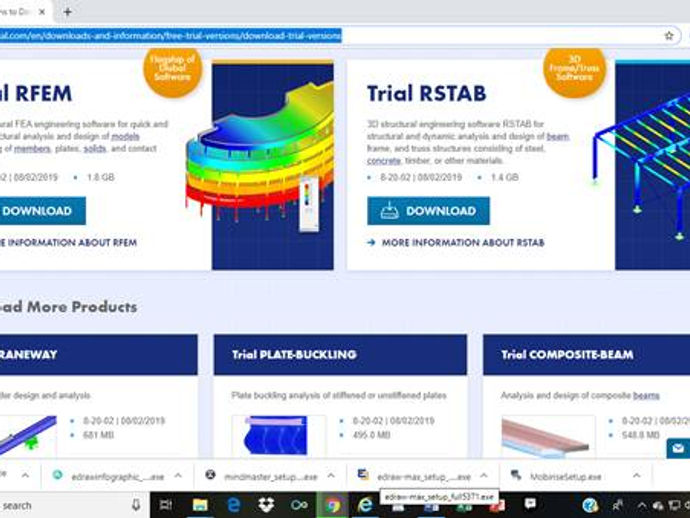Expand options for mindmaster_setup download
Screen dimensions: 690x518
(331, 475)
